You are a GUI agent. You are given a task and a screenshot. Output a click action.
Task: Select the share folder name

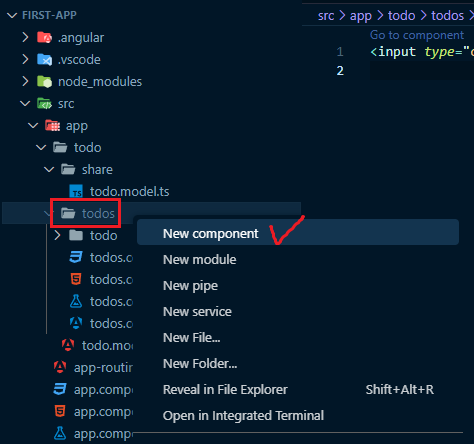97,169
